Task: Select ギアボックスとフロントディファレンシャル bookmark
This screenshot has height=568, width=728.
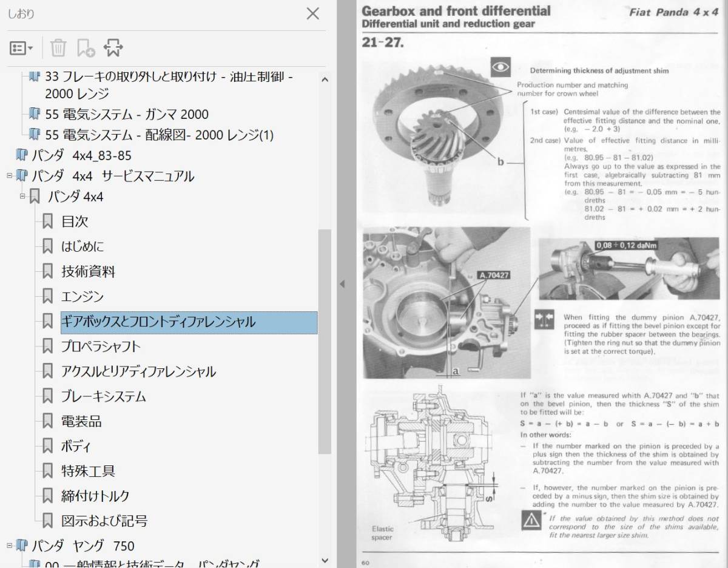Action: (189, 322)
